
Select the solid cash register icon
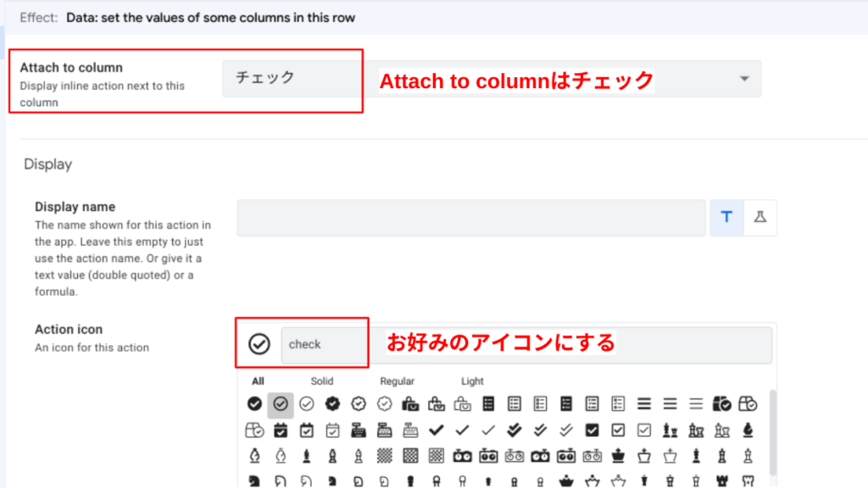[x=359, y=430]
